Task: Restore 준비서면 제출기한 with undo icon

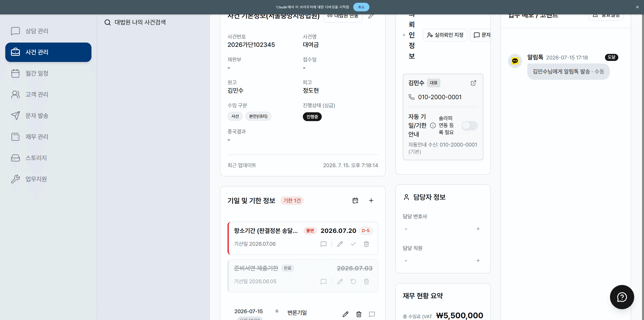Action: [x=353, y=281]
